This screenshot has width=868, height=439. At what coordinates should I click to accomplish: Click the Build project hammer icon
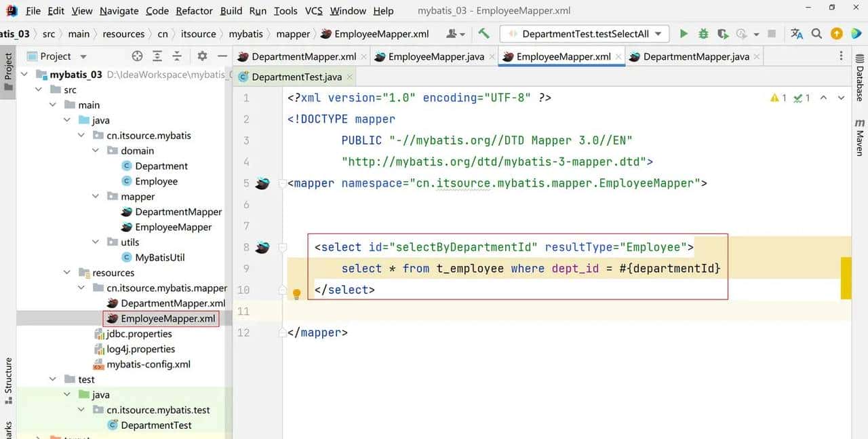(x=484, y=34)
